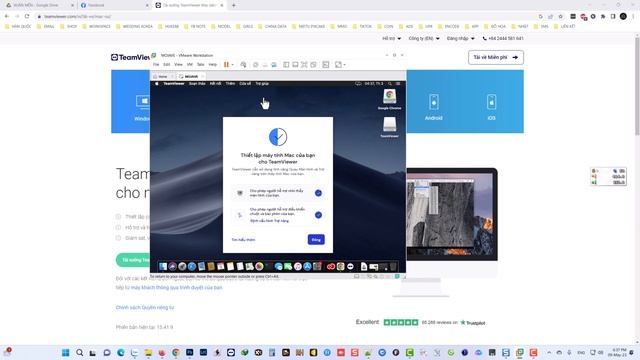Expand the Đăng nhập dropdown

point(460,38)
